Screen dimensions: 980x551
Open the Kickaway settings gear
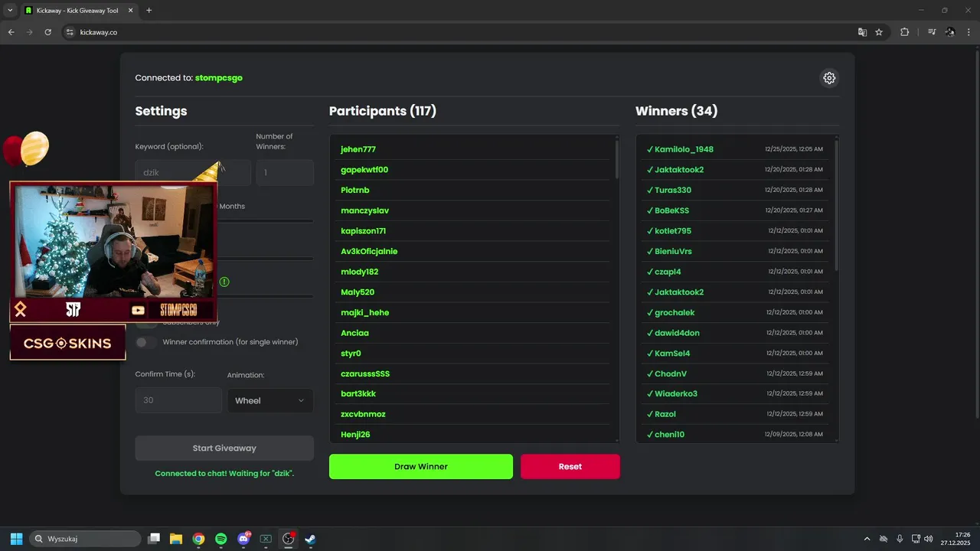829,78
